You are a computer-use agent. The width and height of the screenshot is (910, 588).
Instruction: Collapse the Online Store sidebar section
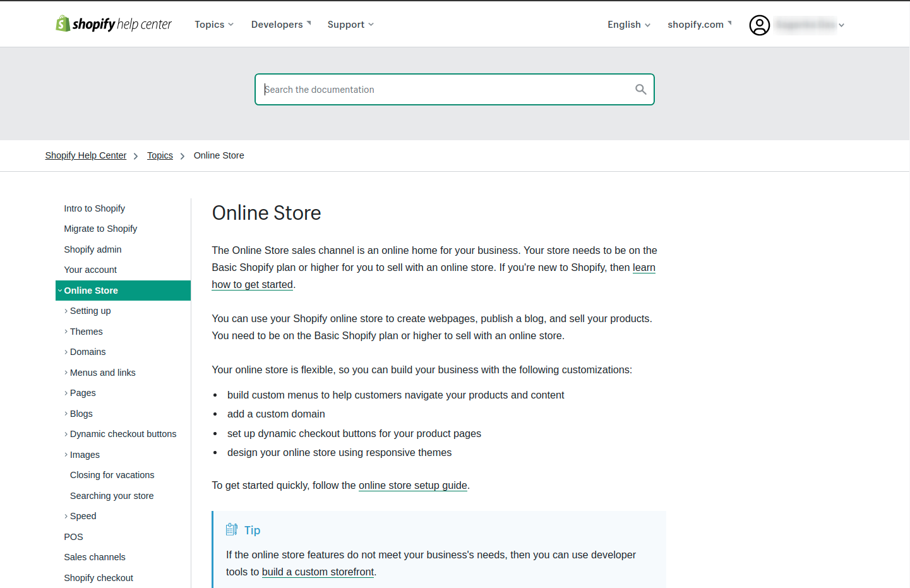(x=91, y=291)
